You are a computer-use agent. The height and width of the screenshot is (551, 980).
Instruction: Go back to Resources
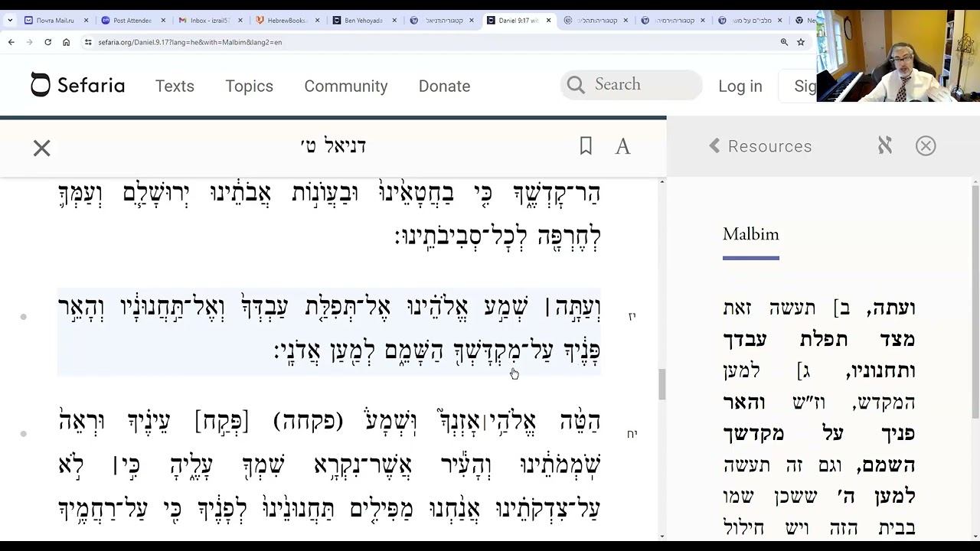pyautogui.click(x=760, y=146)
